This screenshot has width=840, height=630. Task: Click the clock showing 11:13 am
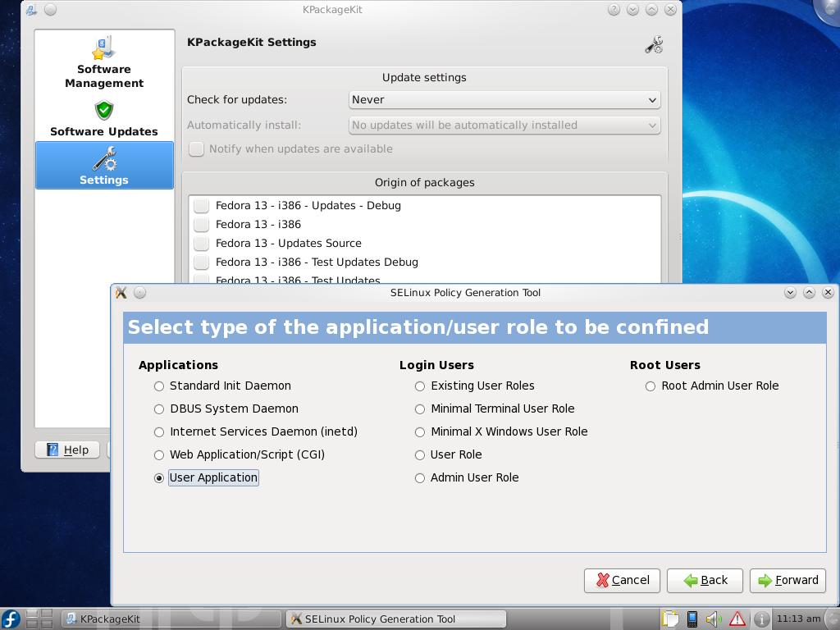(798, 619)
